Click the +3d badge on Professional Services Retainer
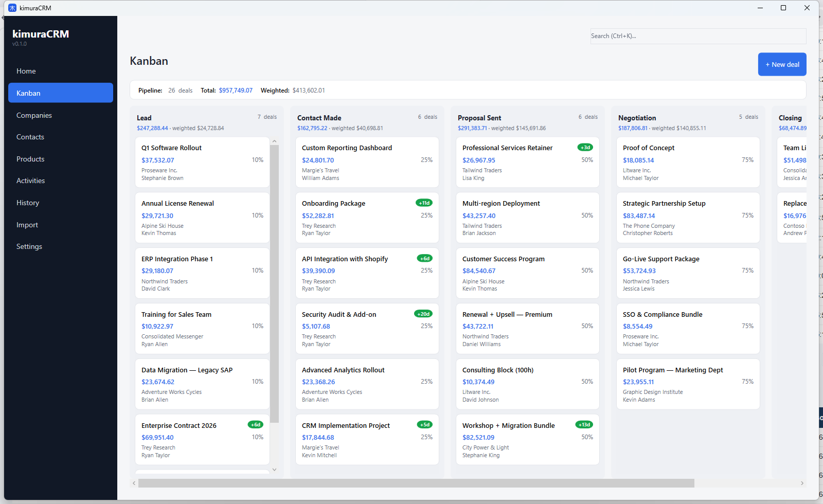Screen dimensions: 823x504 (585, 147)
